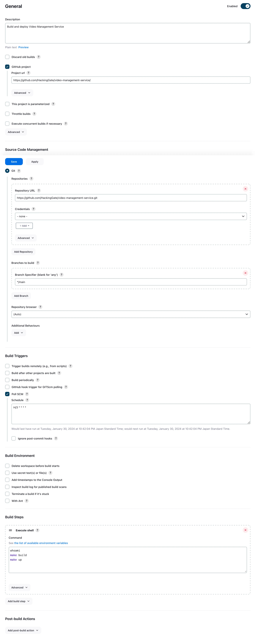Screen dimensions: 256x644
Task: Delete the Branch Specifier entry's red X
Action: pos(245,273)
